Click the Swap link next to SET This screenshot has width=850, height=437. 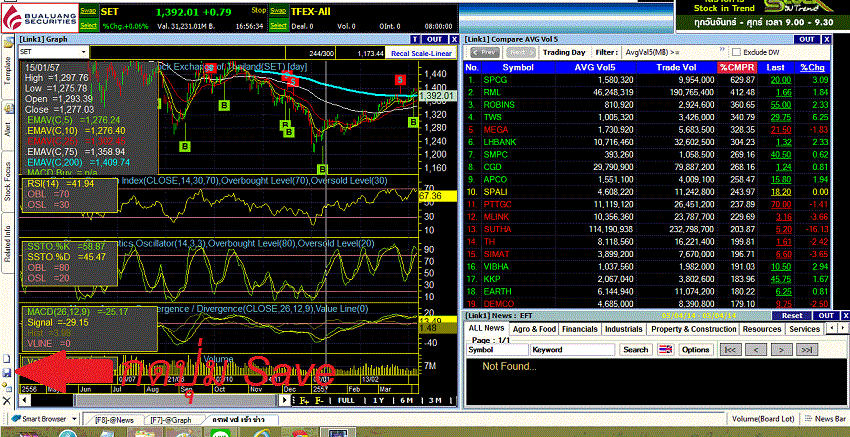click(x=88, y=10)
